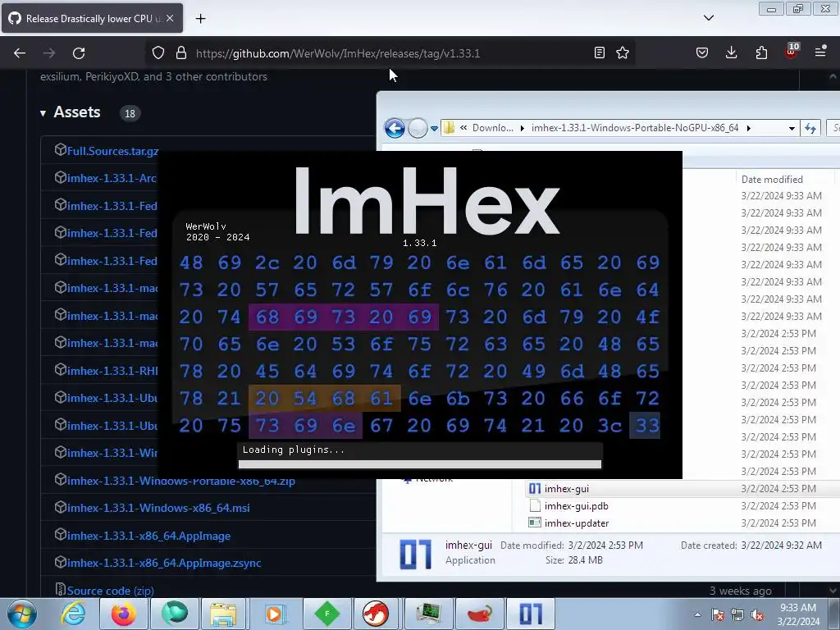Toggle reader view icon in address bar

(x=600, y=52)
